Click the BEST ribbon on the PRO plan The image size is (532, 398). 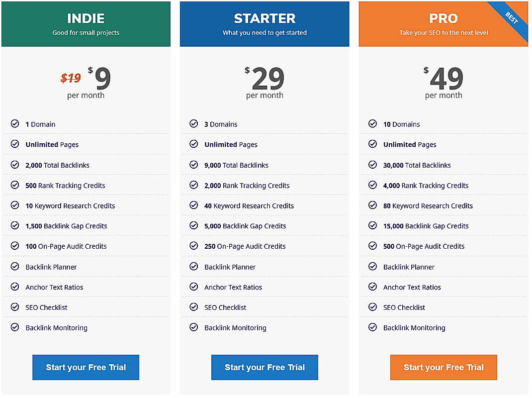pyautogui.click(x=512, y=16)
